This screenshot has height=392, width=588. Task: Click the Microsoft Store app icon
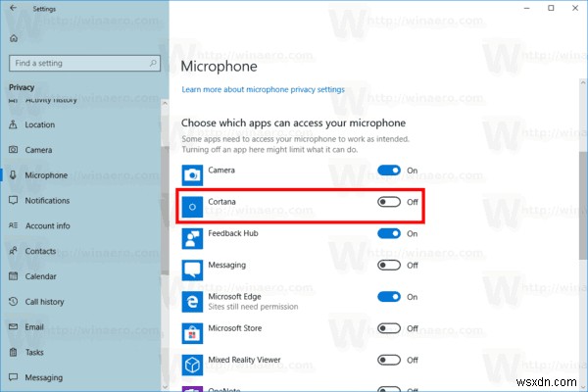coord(192,331)
